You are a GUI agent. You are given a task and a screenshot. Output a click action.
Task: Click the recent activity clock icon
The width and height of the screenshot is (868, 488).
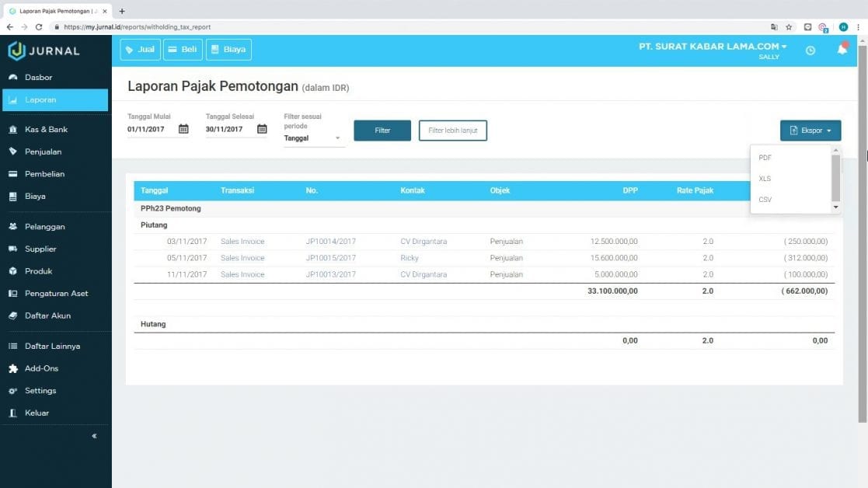810,49
